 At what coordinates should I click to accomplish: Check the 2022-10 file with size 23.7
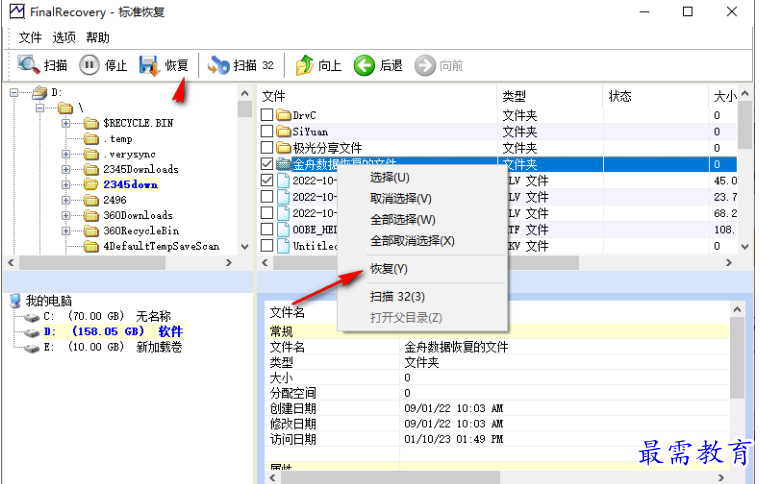click(x=267, y=197)
